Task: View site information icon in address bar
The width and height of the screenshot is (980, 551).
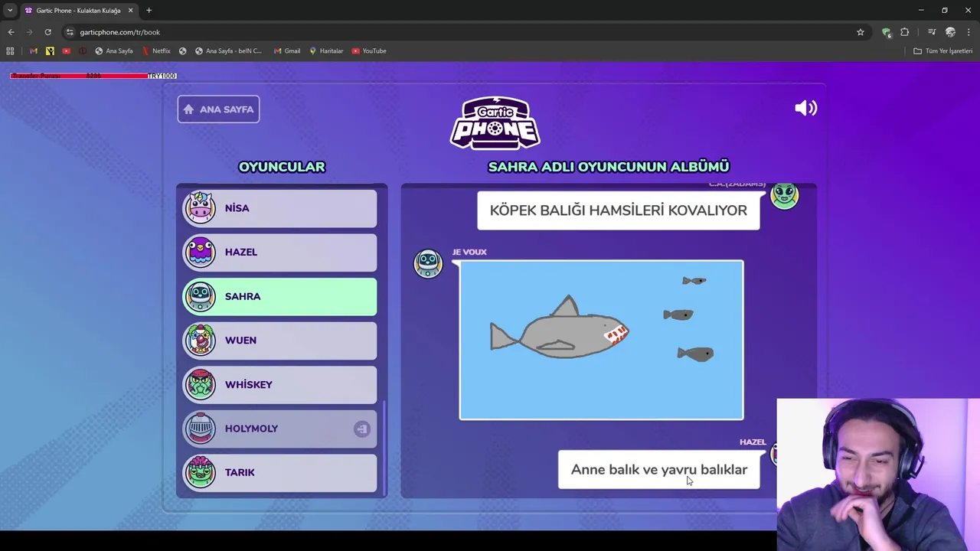Action: tap(70, 32)
